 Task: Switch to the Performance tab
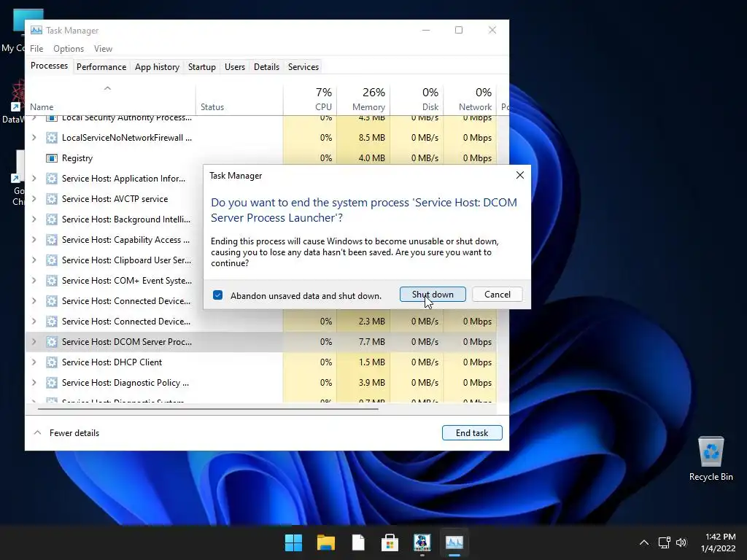click(x=101, y=67)
